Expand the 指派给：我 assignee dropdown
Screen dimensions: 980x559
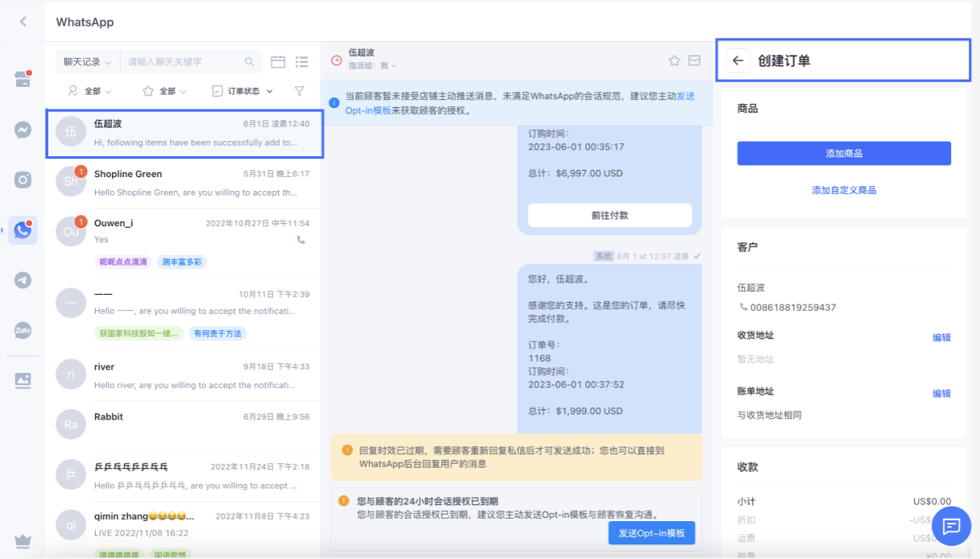[x=372, y=65]
